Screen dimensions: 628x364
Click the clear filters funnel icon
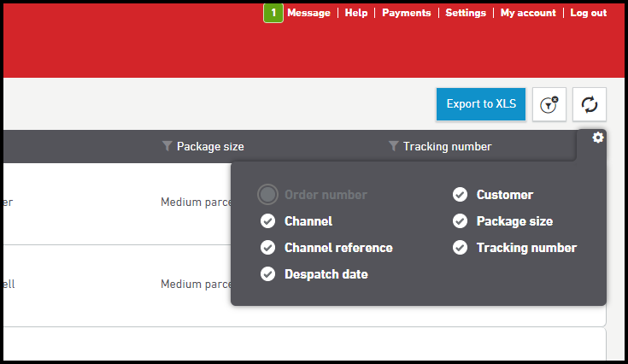click(549, 104)
